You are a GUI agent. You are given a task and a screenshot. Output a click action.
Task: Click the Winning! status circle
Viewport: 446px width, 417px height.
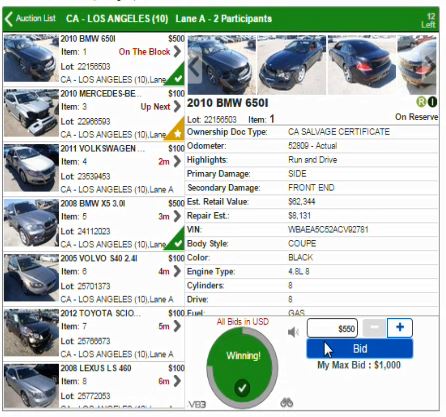click(242, 369)
